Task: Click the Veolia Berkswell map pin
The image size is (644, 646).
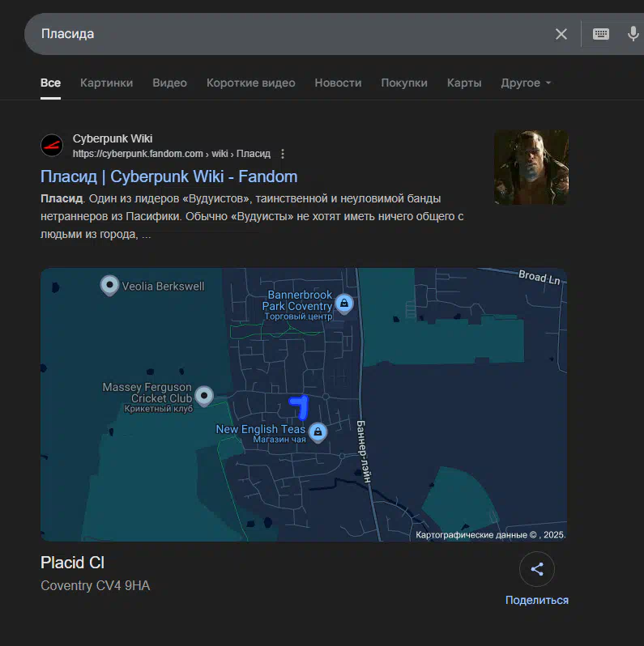Action: click(x=109, y=285)
